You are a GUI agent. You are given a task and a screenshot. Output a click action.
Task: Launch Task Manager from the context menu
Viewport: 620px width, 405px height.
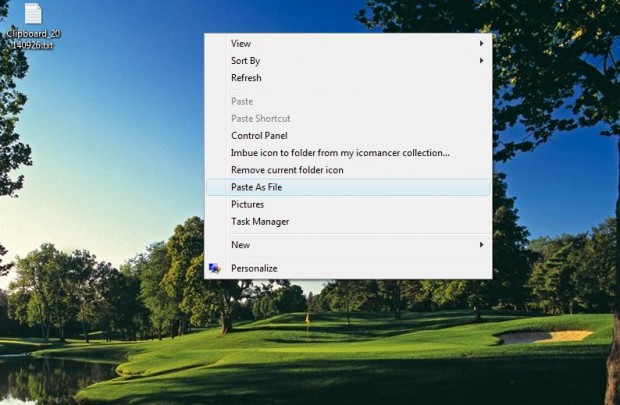pos(348,221)
